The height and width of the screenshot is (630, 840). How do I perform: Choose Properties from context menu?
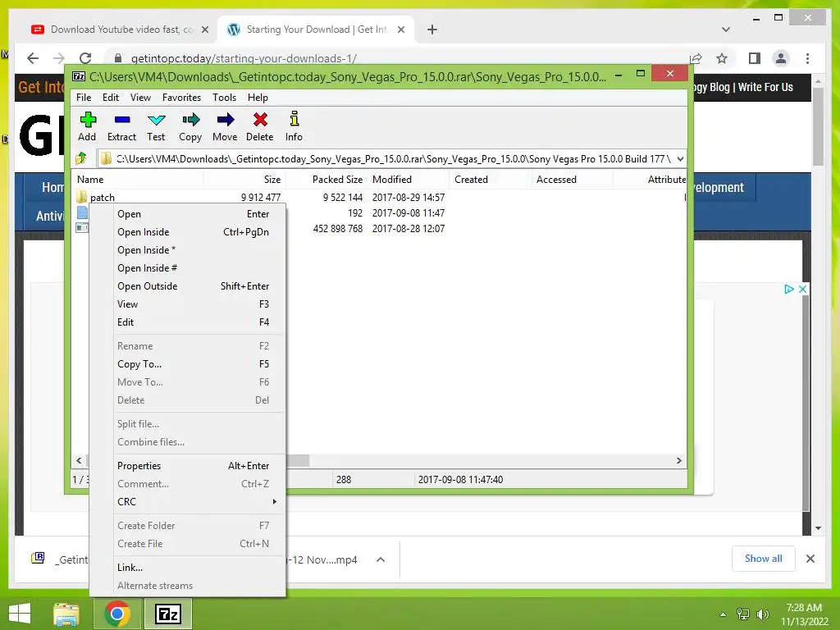(x=188, y=466)
